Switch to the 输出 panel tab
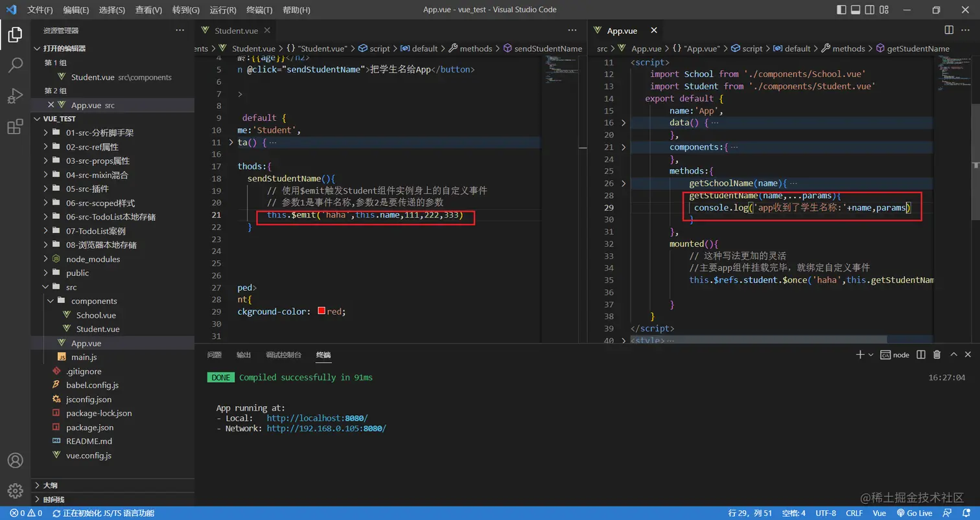The width and height of the screenshot is (980, 520). click(x=244, y=355)
